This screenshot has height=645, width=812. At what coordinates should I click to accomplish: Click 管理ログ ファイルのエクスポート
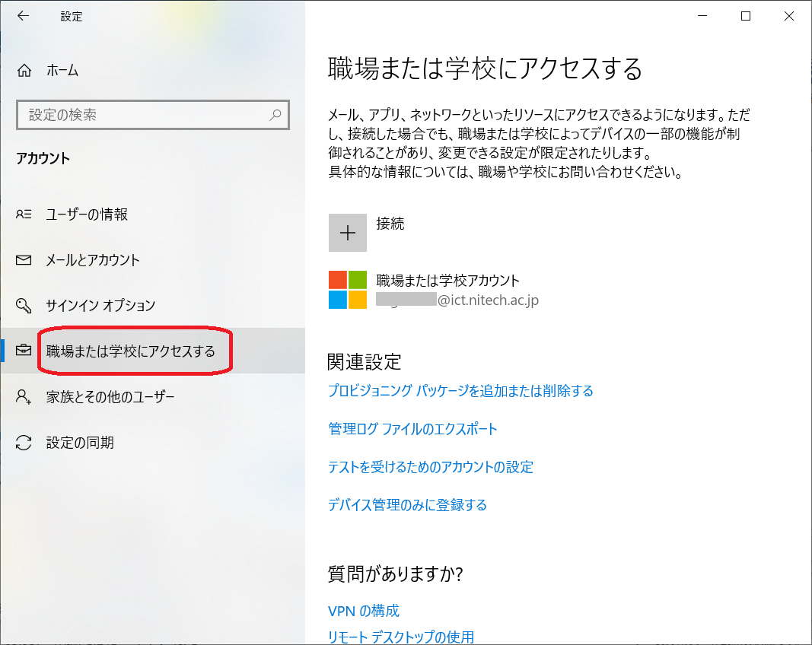pyautogui.click(x=412, y=428)
